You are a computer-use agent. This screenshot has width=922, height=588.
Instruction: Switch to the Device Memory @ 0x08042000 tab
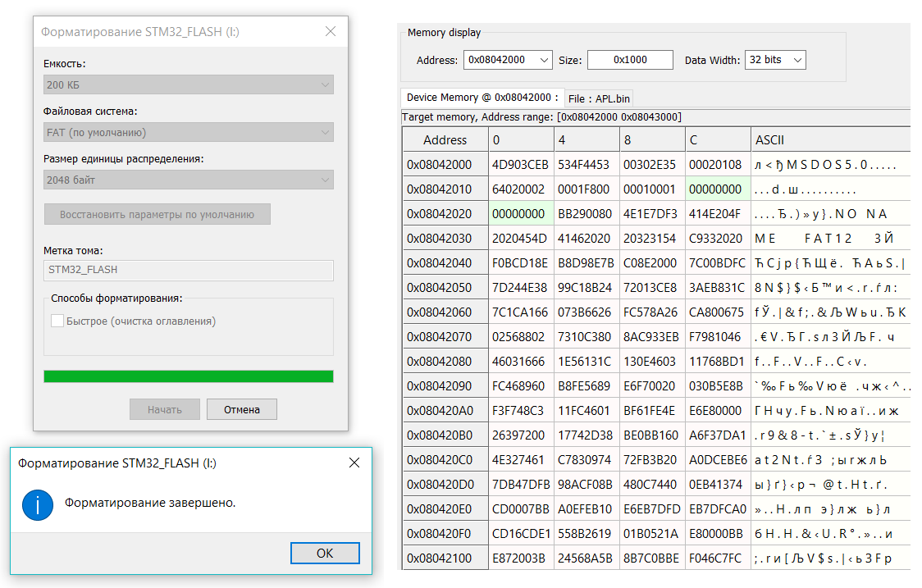point(482,98)
